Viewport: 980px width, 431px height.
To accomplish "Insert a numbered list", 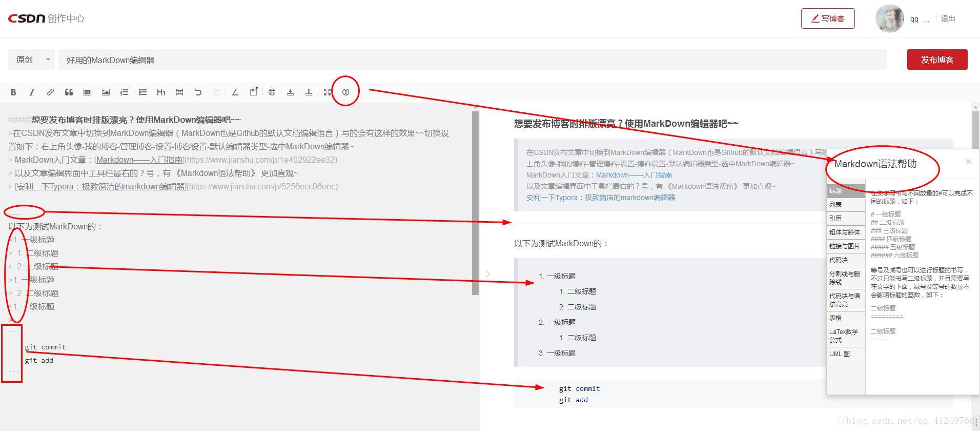I will pyautogui.click(x=124, y=92).
